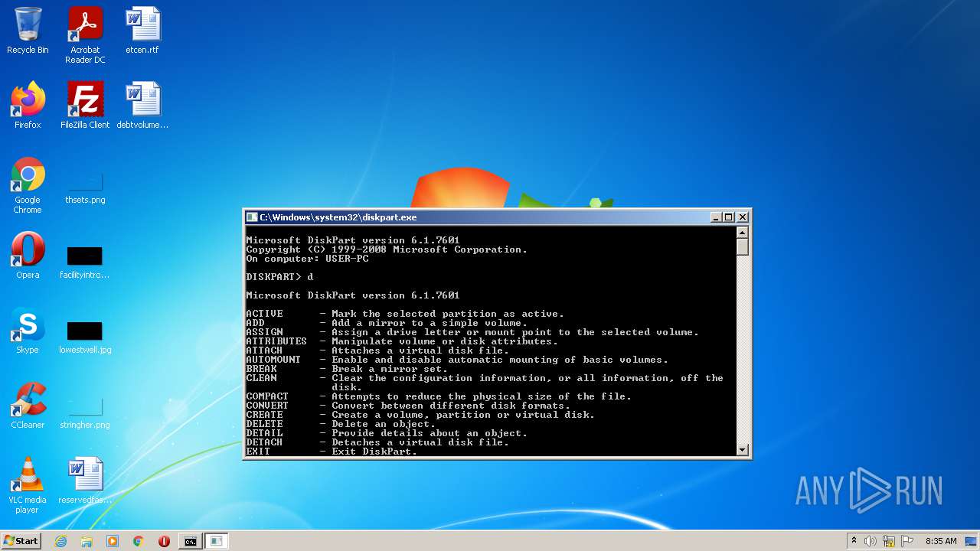
Task: Click the diskpart vertical scrollbar thumb
Action: [x=742, y=247]
